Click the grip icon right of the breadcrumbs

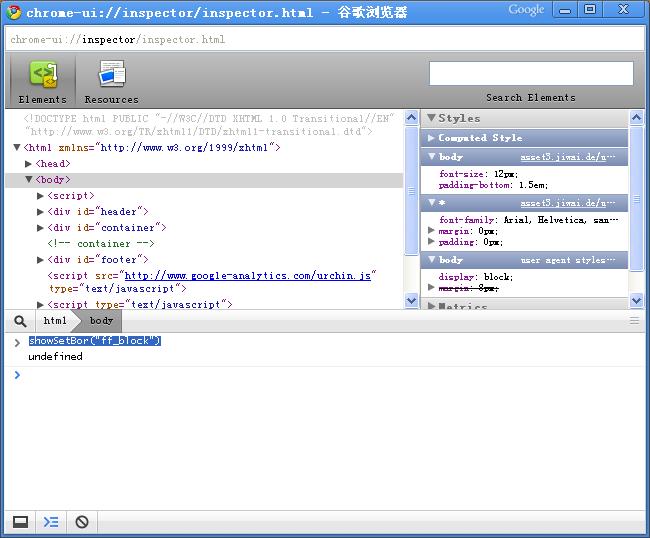(634, 321)
